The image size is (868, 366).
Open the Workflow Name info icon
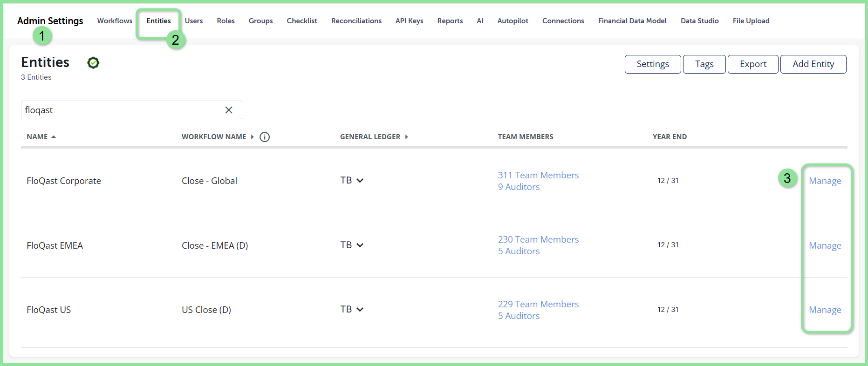[x=265, y=137]
